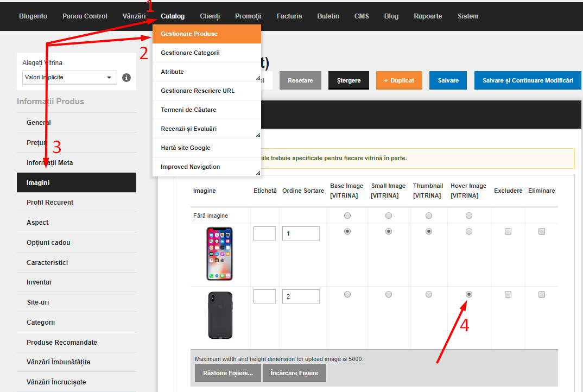Open the Caracteristici tab
This screenshot has width=583, height=392.
(x=77, y=263)
